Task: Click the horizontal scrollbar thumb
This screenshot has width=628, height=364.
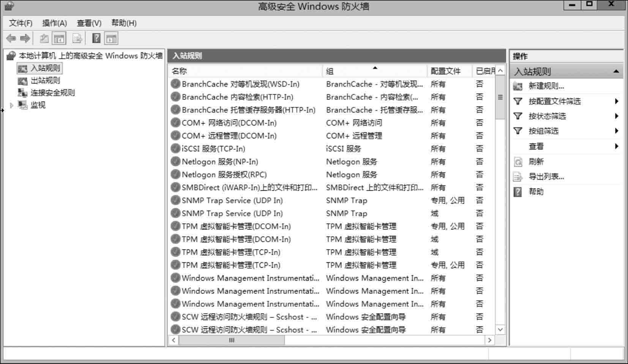Action: point(232,340)
